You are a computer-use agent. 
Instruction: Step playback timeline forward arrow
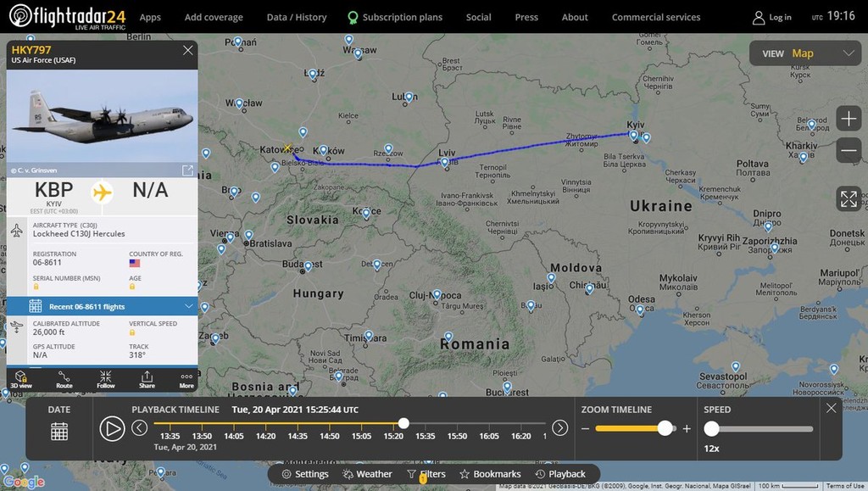pyautogui.click(x=559, y=428)
